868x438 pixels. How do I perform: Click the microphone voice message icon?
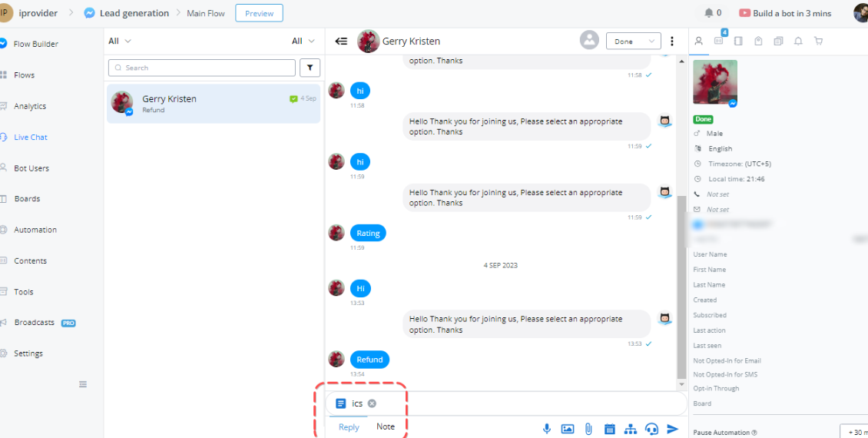coord(547,429)
